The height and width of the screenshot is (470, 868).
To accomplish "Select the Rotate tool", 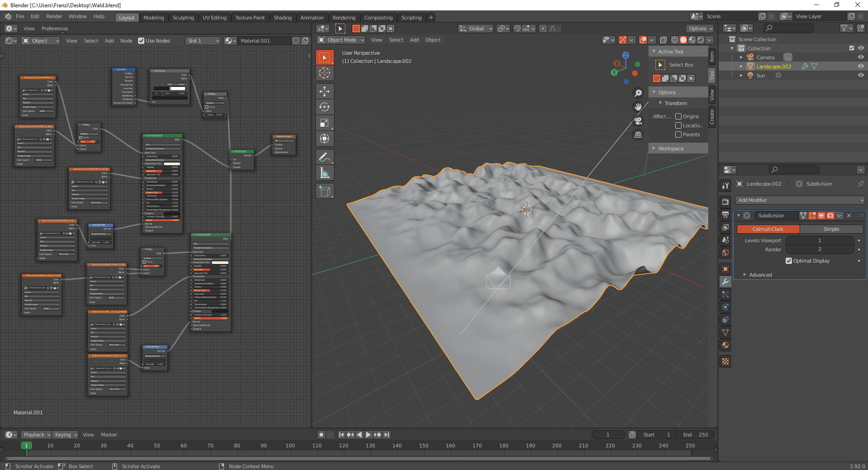I will [324, 107].
